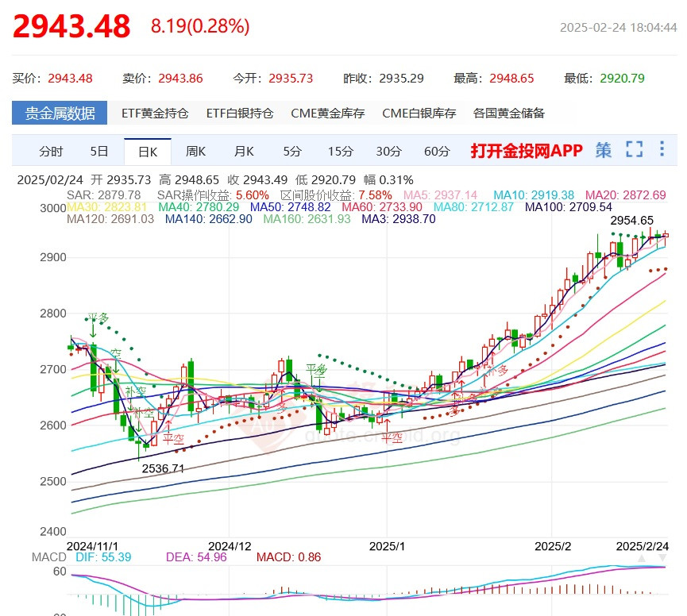Switch to 月K monthly candlestick
The image size is (687, 616).
244,151
